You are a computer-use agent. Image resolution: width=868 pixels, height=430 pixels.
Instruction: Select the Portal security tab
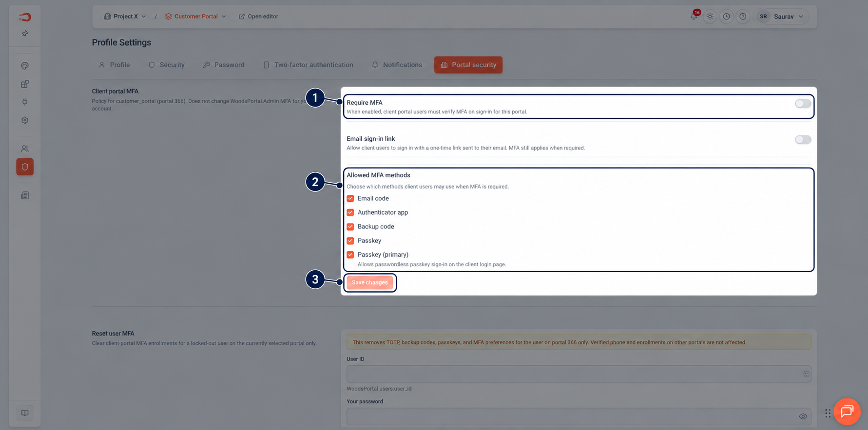468,65
